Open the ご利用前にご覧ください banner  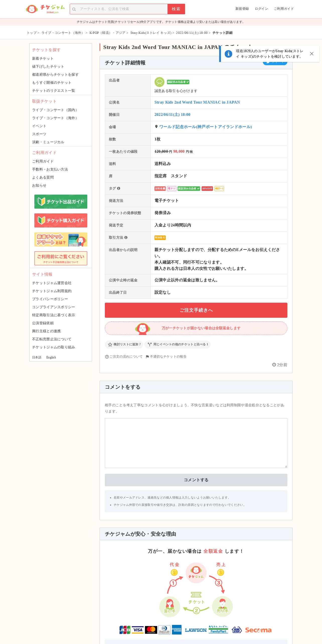pyautogui.click(x=61, y=258)
